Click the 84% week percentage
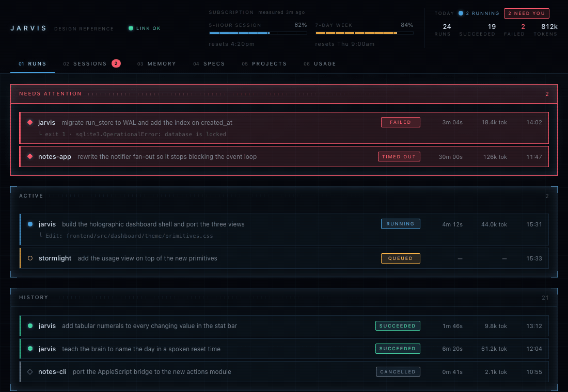The height and width of the screenshot is (392, 568). click(x=407, y=25)
